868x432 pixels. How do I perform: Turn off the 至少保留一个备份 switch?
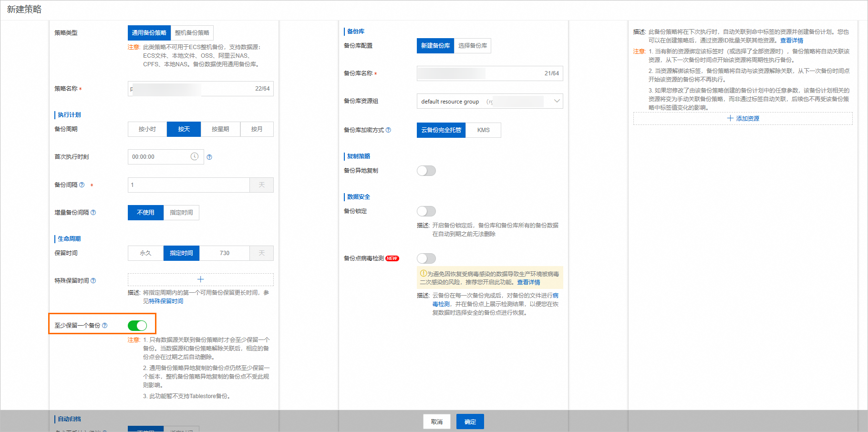click(137, 325)
